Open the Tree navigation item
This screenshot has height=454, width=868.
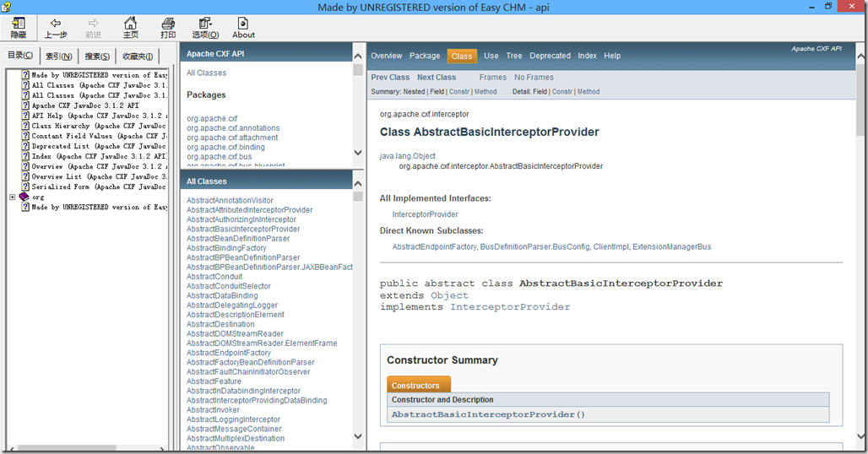pyautogui.click(x=513, y=56)
